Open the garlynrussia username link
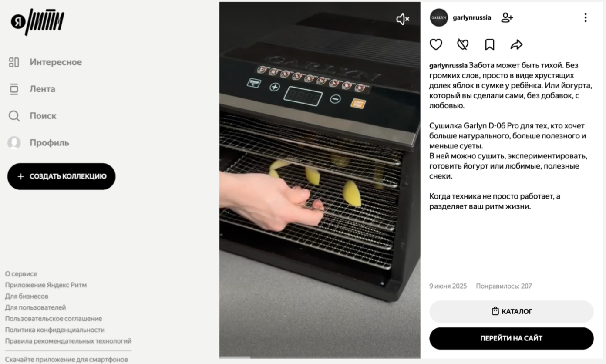Image resolution: width=606 pixels, height=364 pixels. tap(472, 18)
